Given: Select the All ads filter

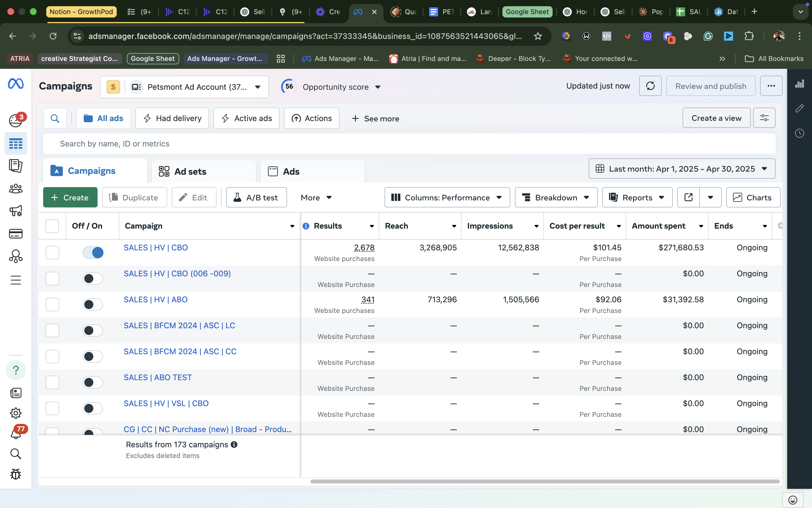Looking at the screenshot, I should [103, 118].
